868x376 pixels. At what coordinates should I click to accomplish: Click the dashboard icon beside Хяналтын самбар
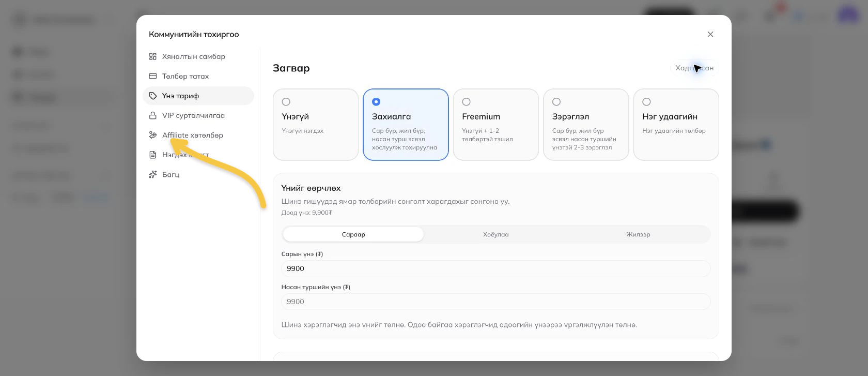(153, 56)
